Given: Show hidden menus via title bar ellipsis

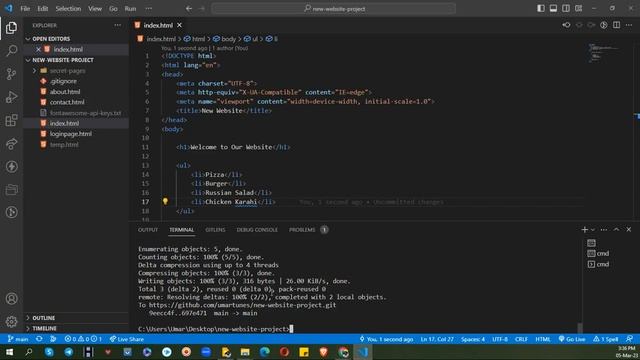Looking at the screenshot, I should (149, 9).
